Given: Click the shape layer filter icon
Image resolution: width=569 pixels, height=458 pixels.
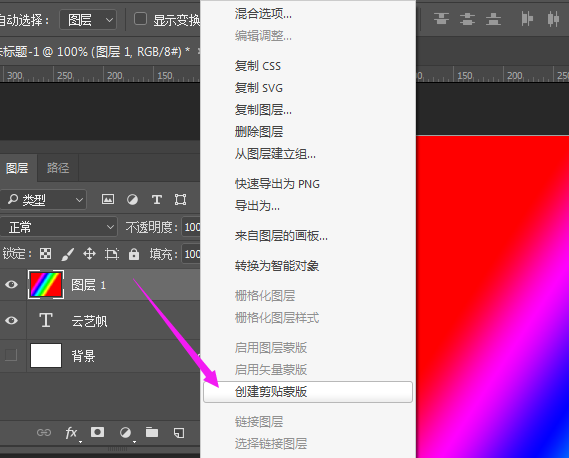Looking at the screenshot, I should 180,199.
